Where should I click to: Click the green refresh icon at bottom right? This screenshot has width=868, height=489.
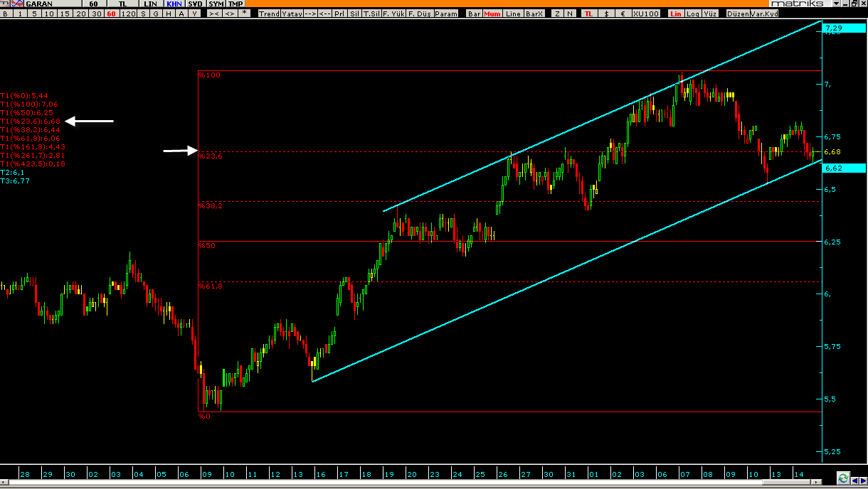click(x=842, y=478)
